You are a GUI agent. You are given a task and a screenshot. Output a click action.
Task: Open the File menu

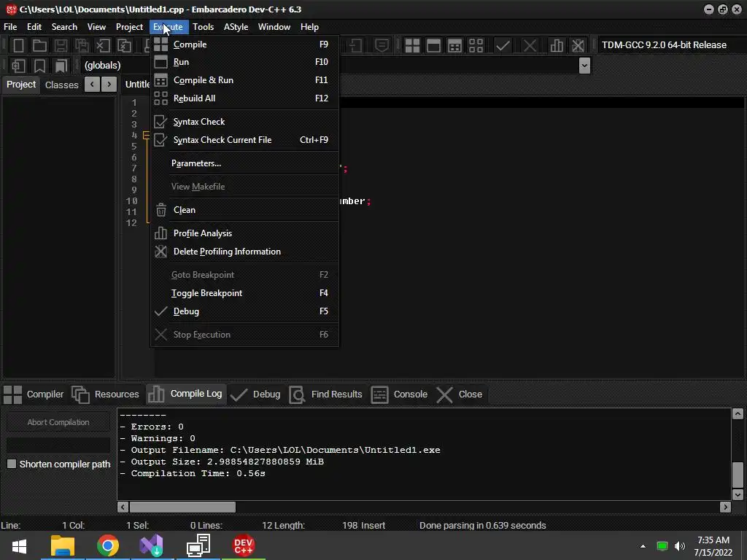(x=10, y=27)
